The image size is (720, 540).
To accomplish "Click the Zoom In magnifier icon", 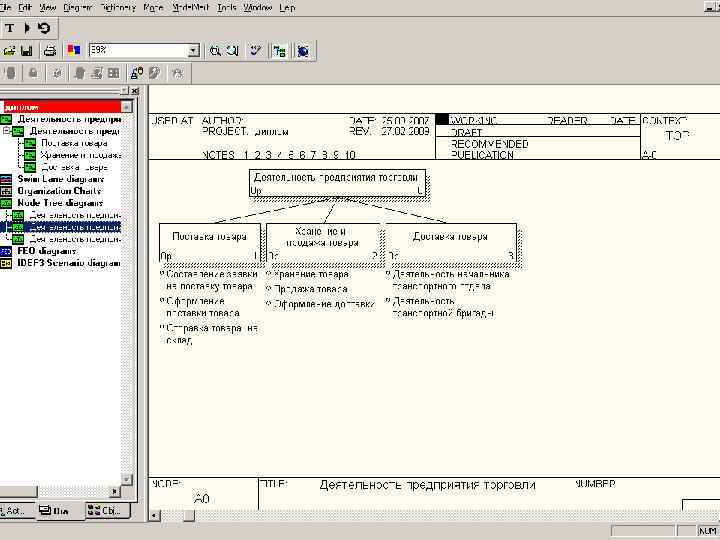I will (x=215, y=50).
